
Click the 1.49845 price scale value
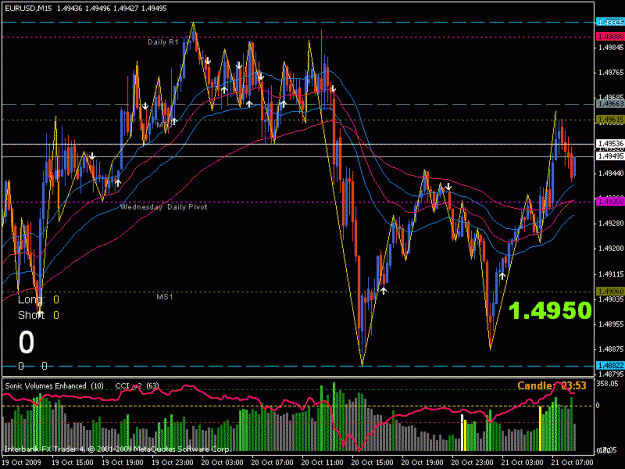tap(611, 48)
